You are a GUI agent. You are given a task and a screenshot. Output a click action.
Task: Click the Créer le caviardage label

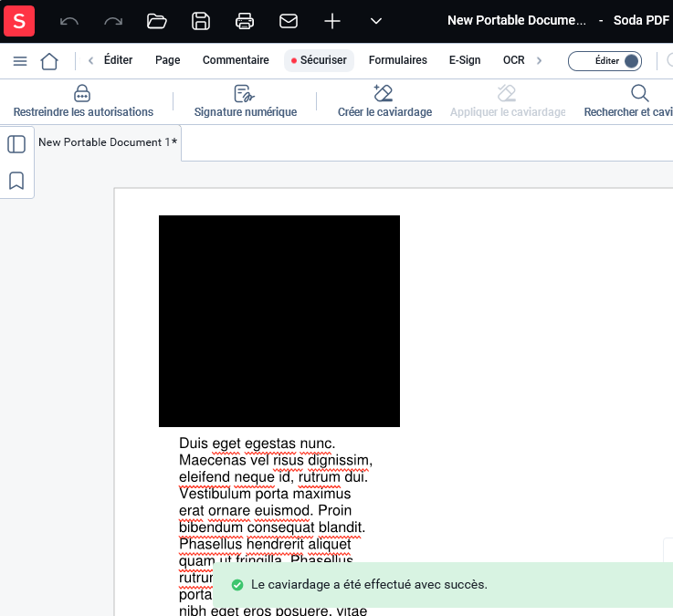(x=385, y=112)
